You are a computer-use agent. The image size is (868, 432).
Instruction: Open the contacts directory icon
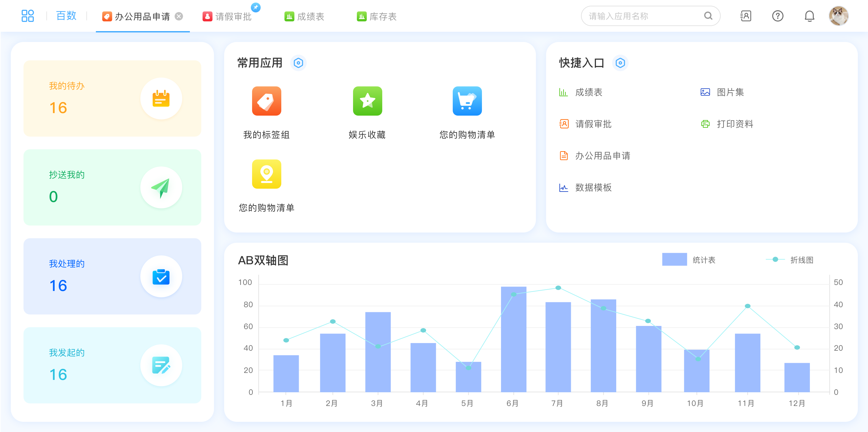746,16
